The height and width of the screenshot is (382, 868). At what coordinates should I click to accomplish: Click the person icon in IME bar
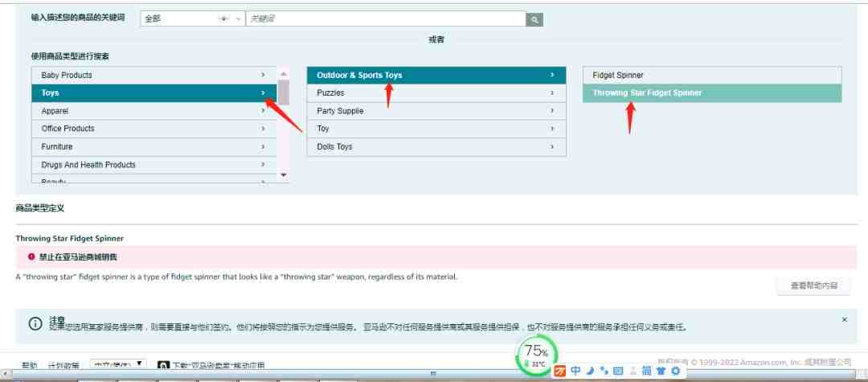tap(633, 371)
